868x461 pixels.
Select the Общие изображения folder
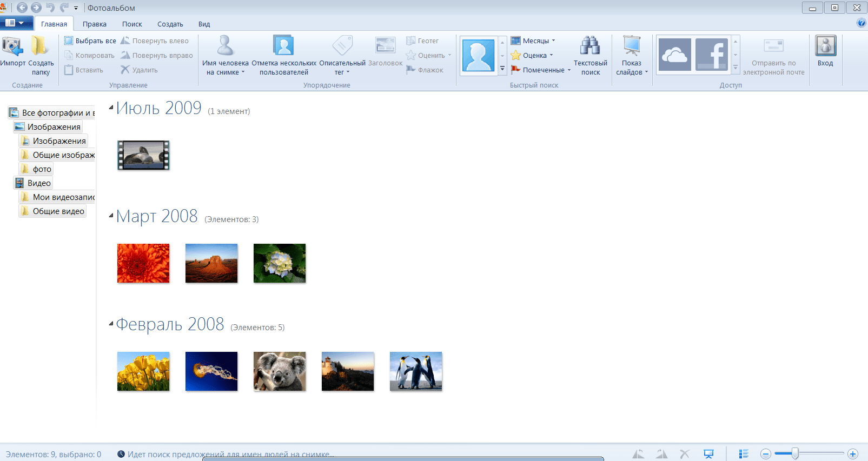click(x=57, y=155)
